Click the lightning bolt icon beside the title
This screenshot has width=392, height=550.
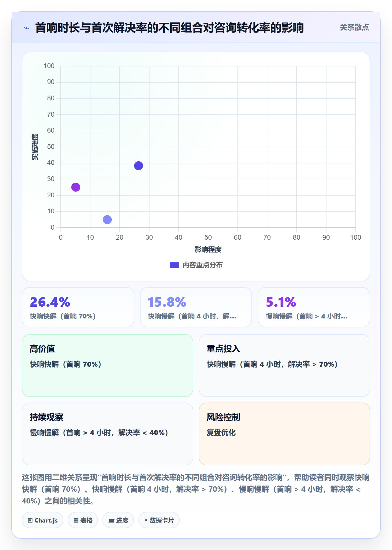[x=27, y=28]
